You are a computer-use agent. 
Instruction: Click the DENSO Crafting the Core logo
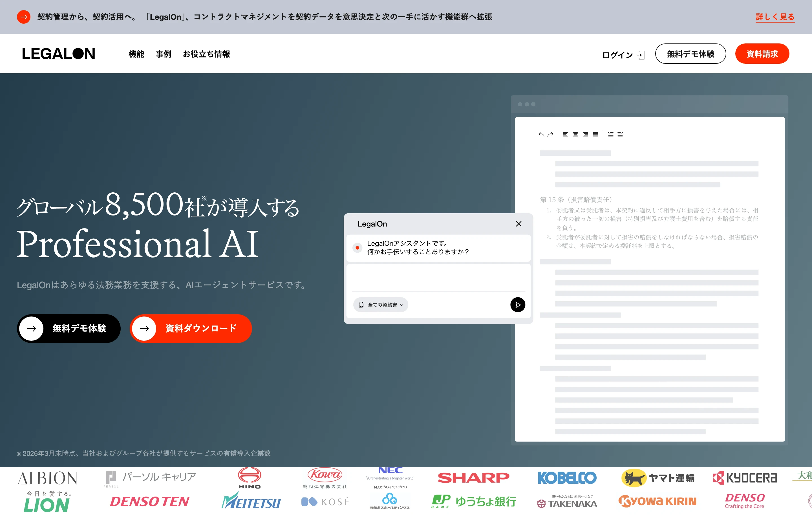tap(745, 501)
